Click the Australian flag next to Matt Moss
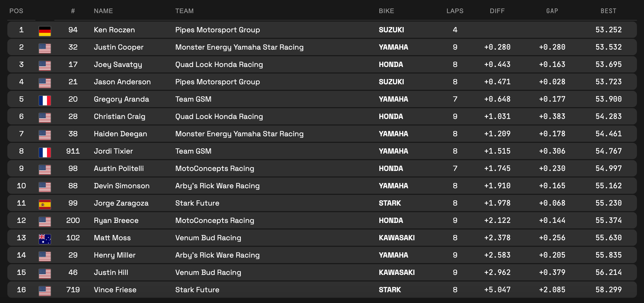This screenshot has height=303, width=644. [x=45, y=239]
